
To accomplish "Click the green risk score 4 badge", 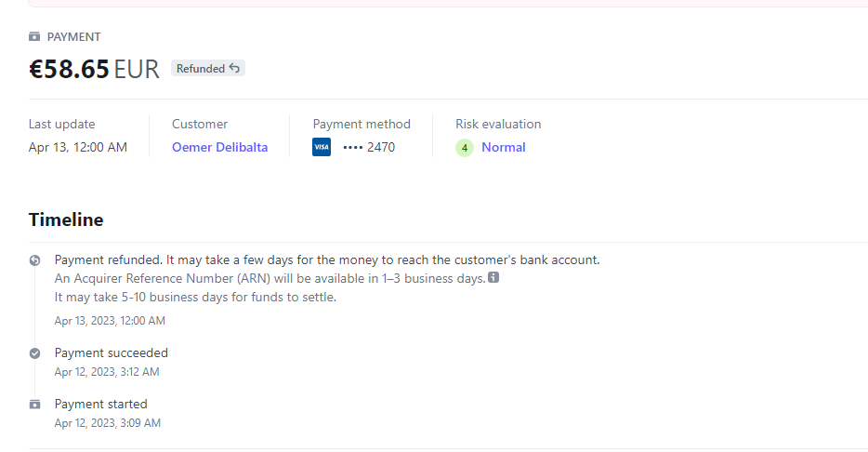I will (465, 148).
